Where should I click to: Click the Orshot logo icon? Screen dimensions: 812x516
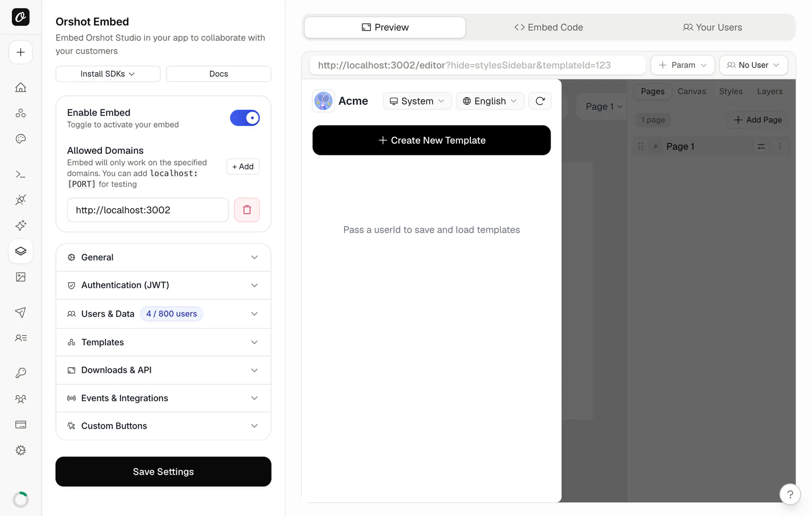(21, 17)
